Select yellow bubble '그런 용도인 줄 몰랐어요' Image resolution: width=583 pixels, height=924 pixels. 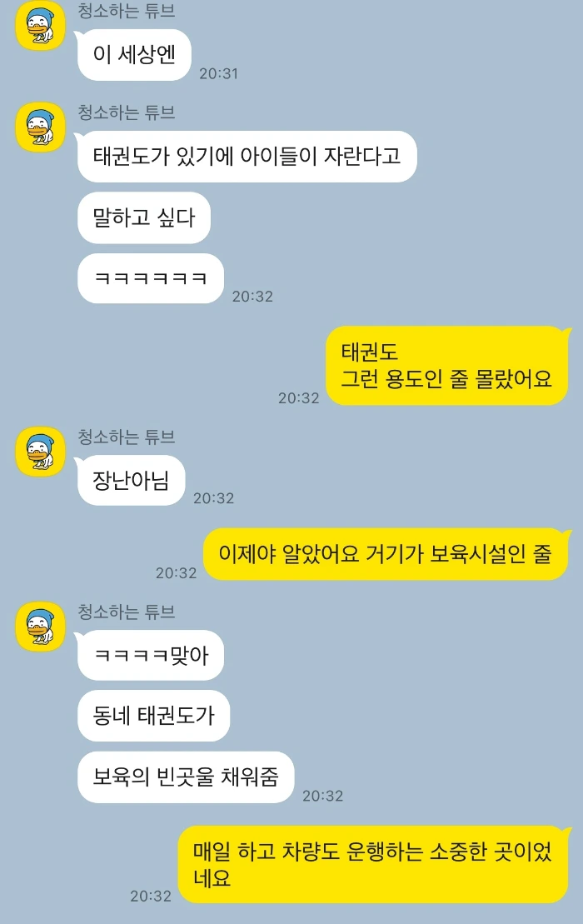(447, 366)
